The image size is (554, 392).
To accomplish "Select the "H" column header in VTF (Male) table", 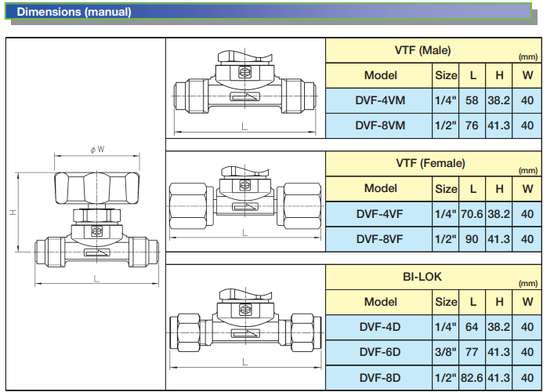I will (x=499, y=75).
